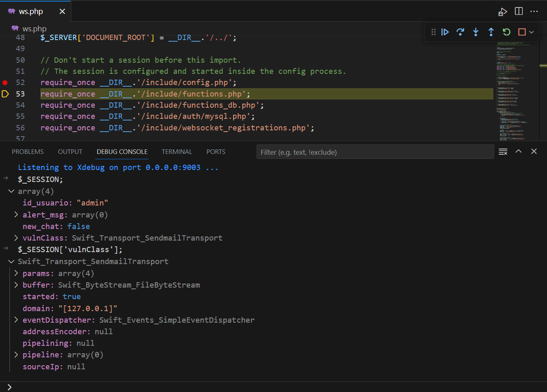Select the addressEncoder: null row
The height and width of the screenshot is (392, 547).
coord(67,332)
